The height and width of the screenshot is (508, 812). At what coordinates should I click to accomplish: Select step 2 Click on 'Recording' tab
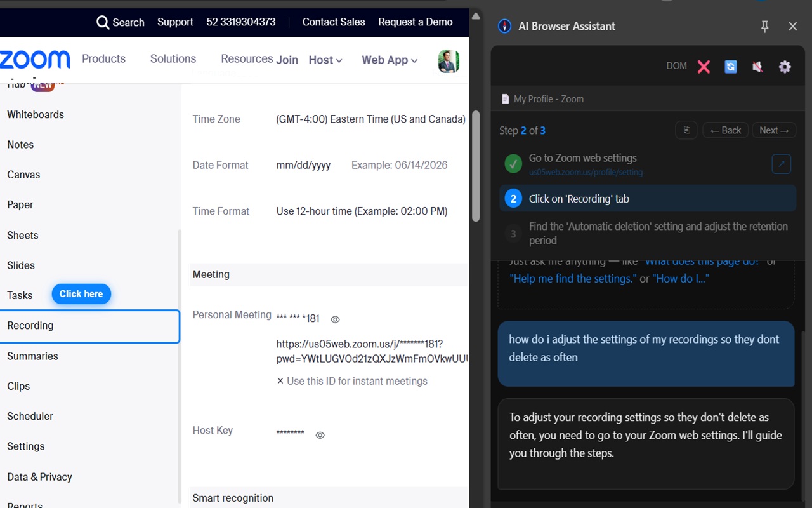[648, 199]
